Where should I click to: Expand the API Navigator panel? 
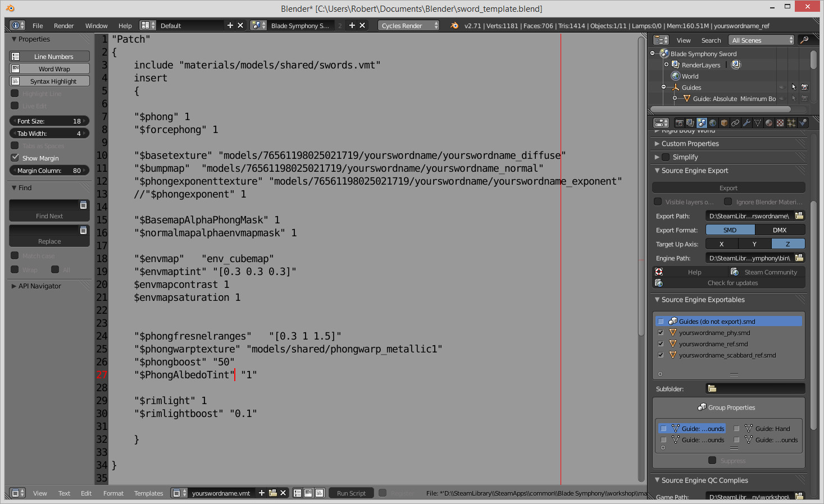click(14, 286)
